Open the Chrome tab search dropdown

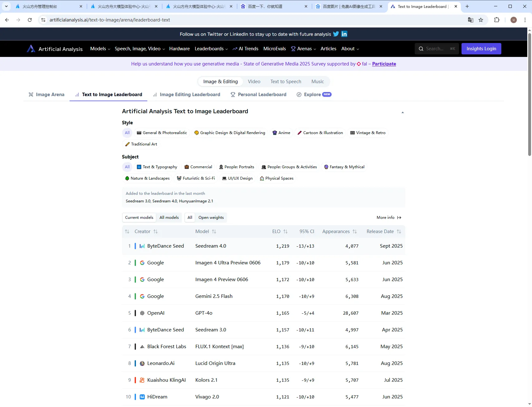(6, 6)
